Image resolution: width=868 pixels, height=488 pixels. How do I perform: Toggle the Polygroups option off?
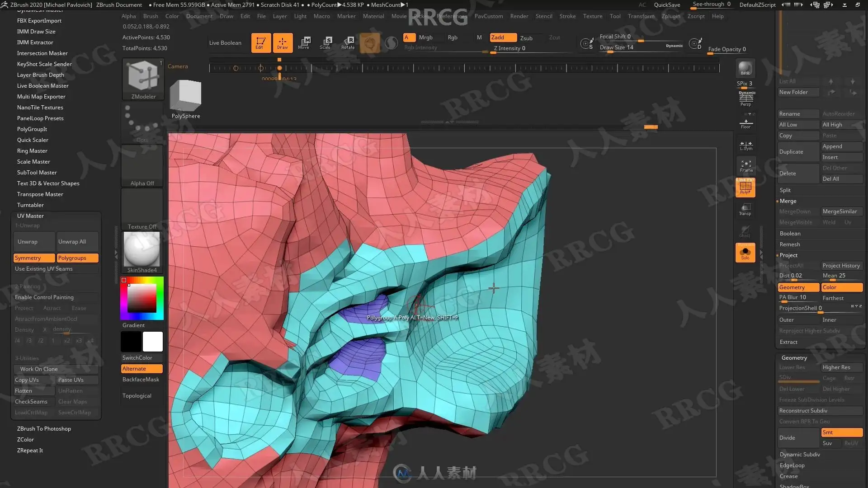point(77,258)
